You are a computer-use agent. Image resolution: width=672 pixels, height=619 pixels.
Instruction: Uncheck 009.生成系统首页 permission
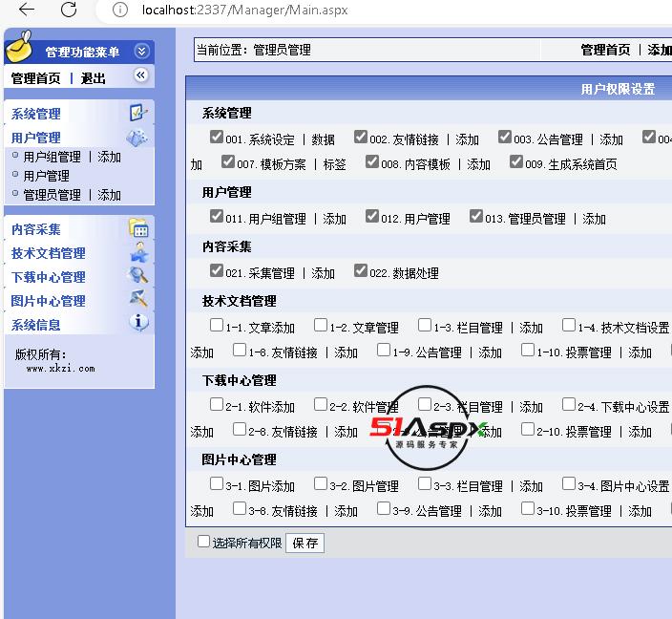516,161
